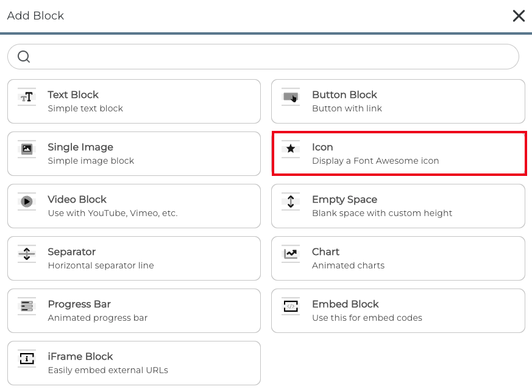
Task: Click the Separator line icon
Action: point(27,254)
